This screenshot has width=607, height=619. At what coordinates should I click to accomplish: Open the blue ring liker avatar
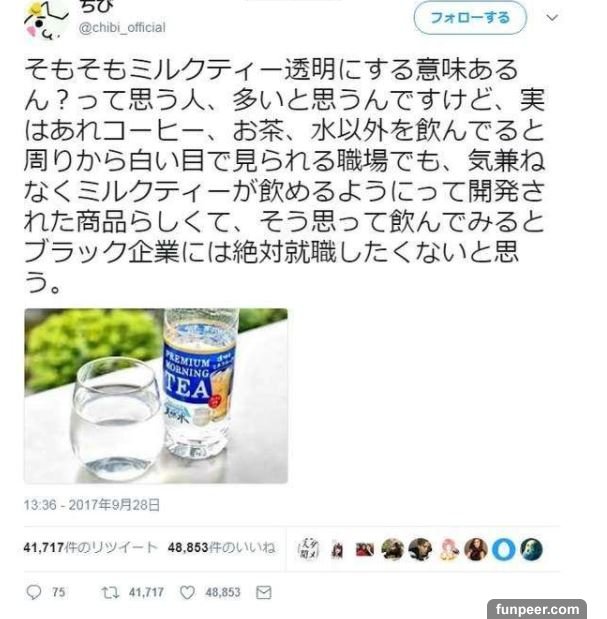click(x=503, y=550)
